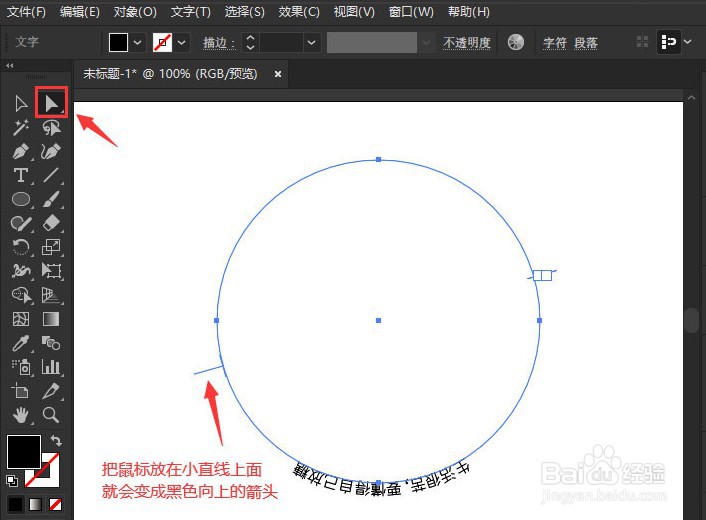Select the Type tool
This screenshot has width=706, height=520.
21,175
